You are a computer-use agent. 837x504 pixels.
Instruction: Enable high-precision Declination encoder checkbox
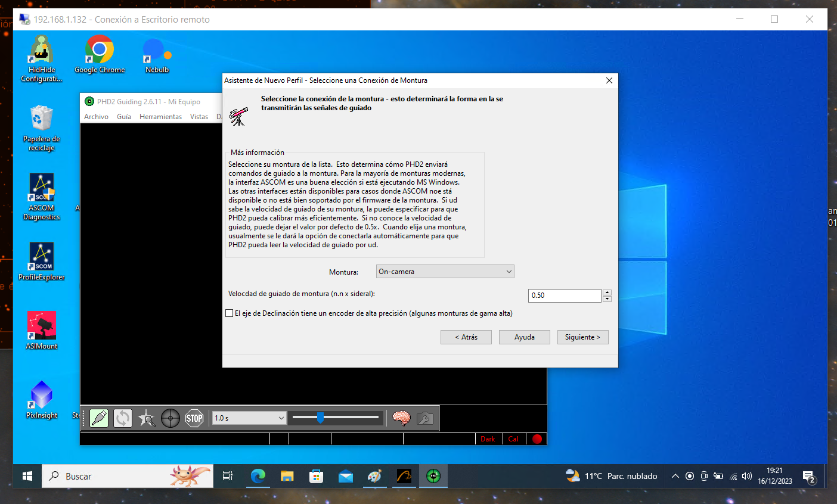coord(230,313)
